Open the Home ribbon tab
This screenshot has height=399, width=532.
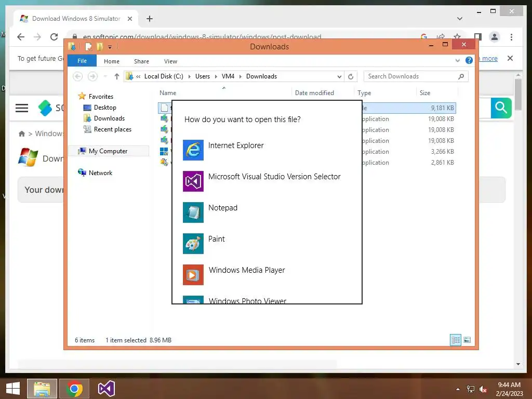click(x=112, y=61)
